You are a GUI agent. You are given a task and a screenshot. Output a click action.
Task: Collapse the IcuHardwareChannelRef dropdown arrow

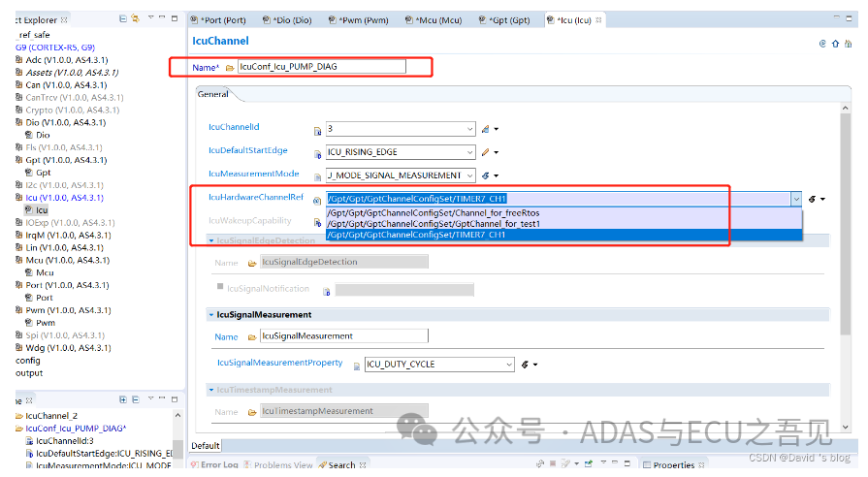(x=796, y=199)
